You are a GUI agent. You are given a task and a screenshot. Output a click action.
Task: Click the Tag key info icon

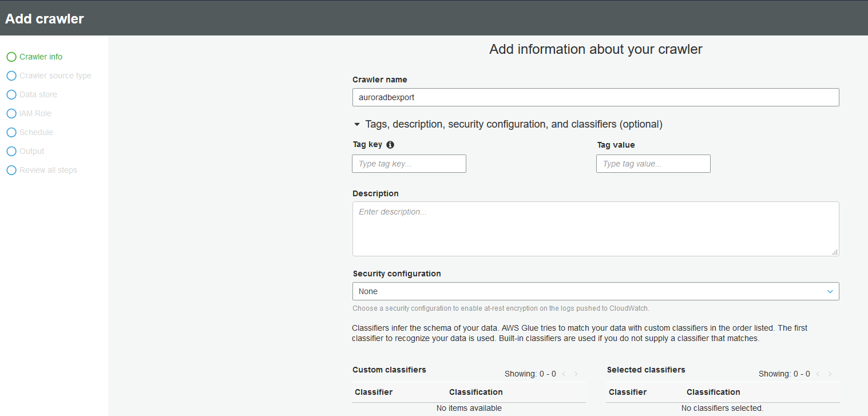(390, 145)
